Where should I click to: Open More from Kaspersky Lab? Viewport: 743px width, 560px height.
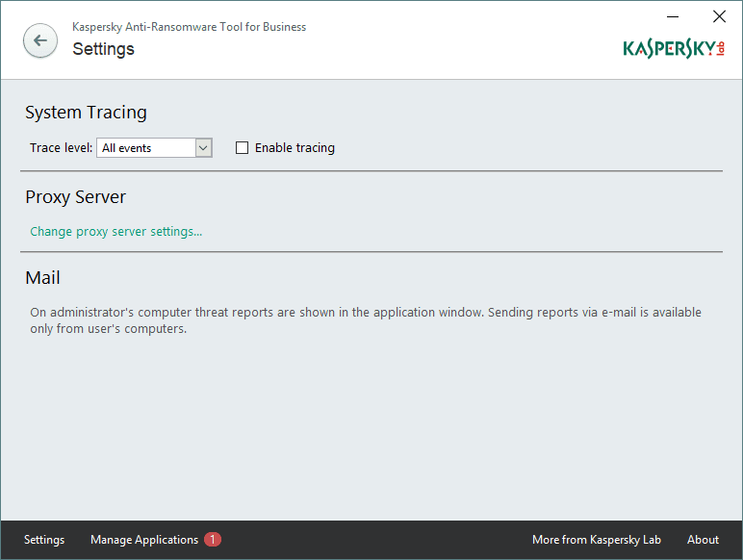click(x=596, y=540)
